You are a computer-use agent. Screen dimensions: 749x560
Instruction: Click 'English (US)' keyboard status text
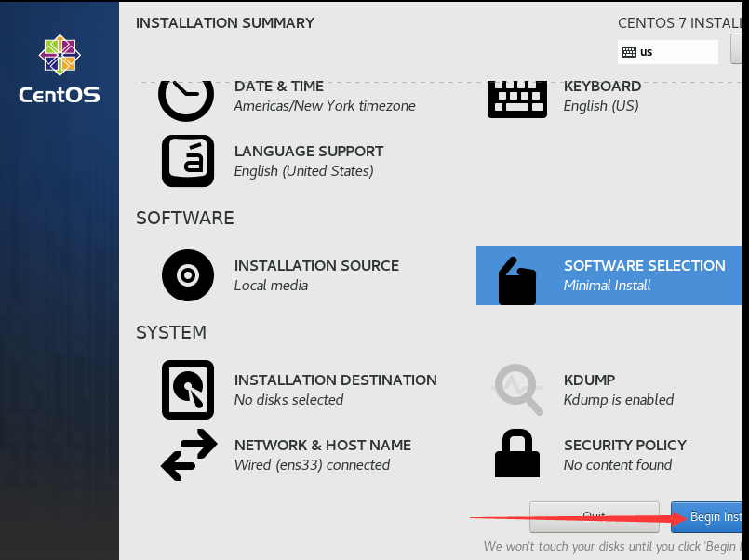tap(601, 106)
